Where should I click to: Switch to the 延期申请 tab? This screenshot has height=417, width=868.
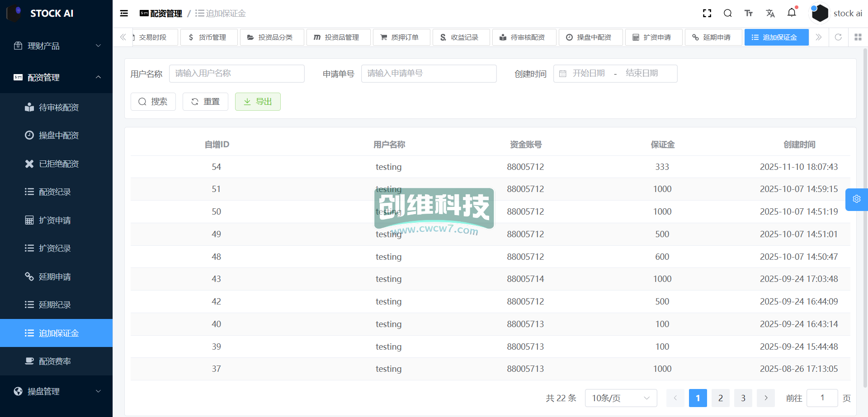tap(713, 37)
